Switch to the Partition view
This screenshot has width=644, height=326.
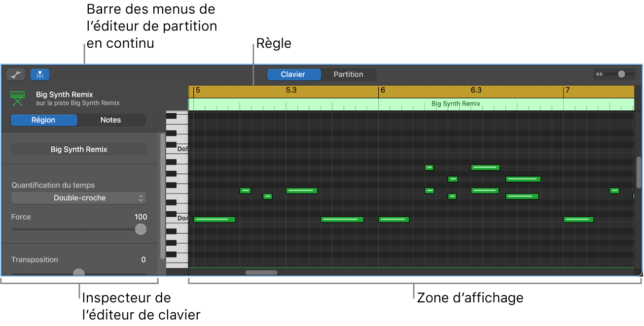[348, 74]
